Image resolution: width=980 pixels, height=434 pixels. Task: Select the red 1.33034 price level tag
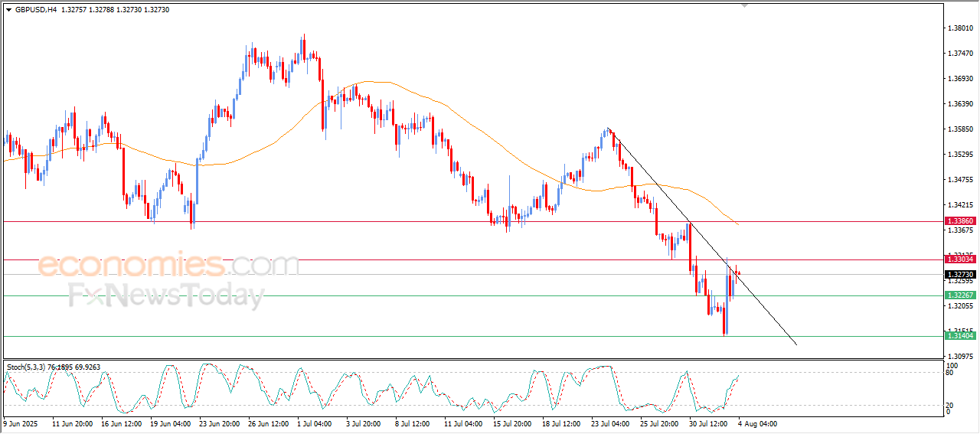coord(960,259)
